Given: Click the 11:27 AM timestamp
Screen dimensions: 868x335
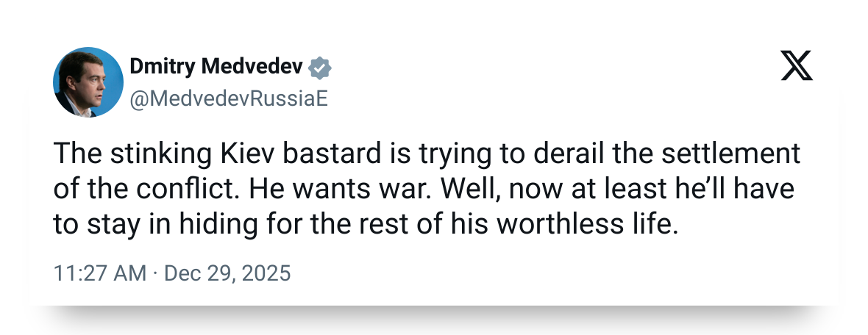Looking at the screenshot, I should tap(100, 273).
